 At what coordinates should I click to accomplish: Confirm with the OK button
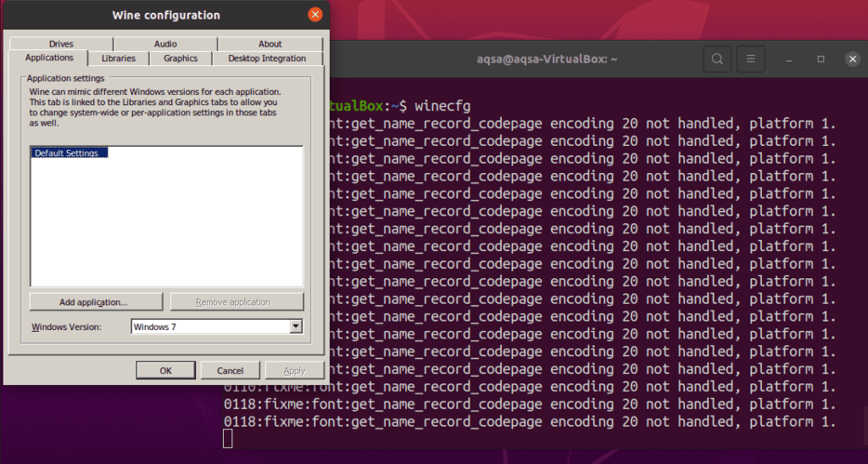click(165, 371)
